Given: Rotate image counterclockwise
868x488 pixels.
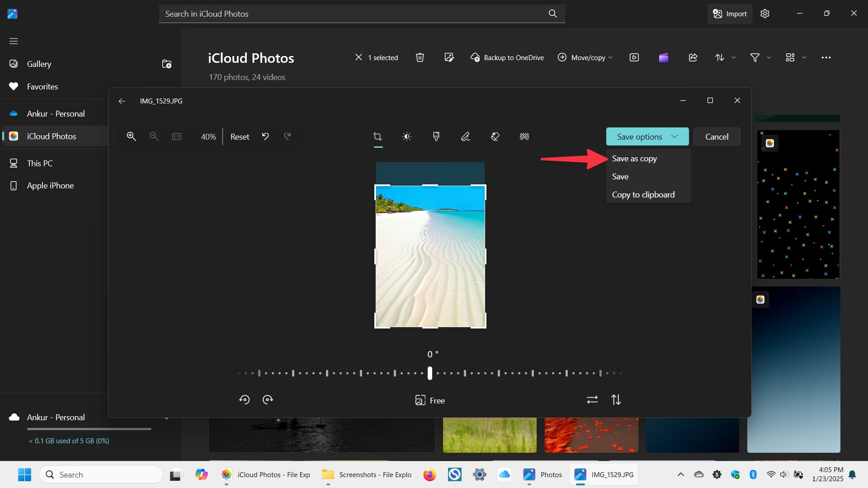Looking at the screenshot, I should [244, 400].
